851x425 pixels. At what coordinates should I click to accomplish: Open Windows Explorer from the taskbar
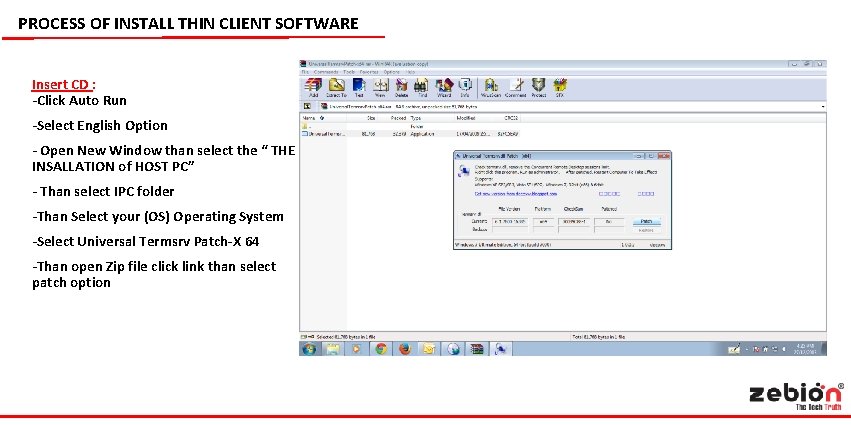point(332,349)
